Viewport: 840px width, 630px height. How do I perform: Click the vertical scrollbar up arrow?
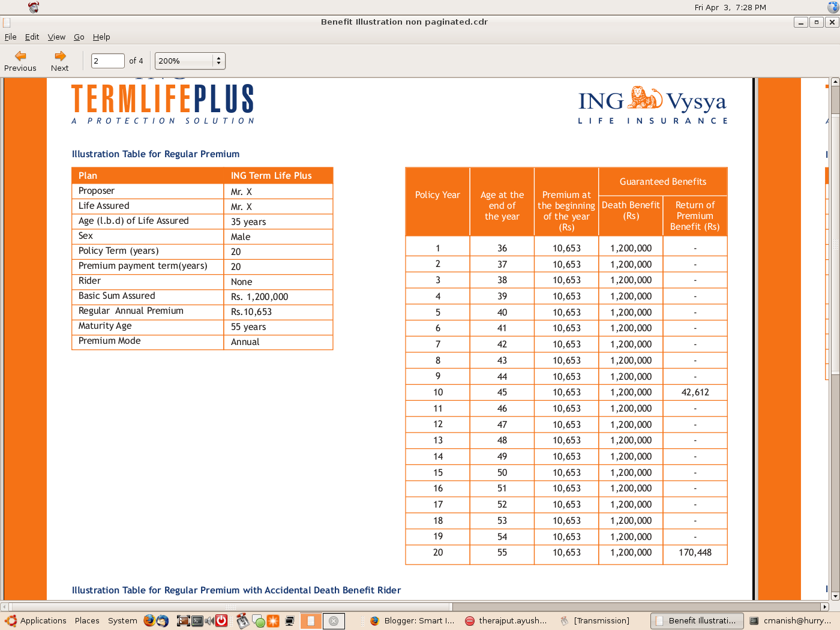(x=835, y=82)
